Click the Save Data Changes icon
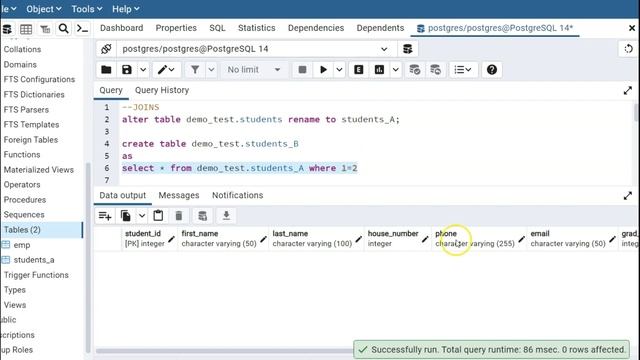640x360 pixels. (202, 216)
